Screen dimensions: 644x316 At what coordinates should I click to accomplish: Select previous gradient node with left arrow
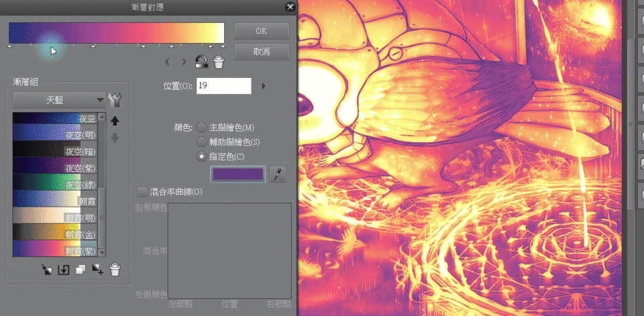pos(167,62)
